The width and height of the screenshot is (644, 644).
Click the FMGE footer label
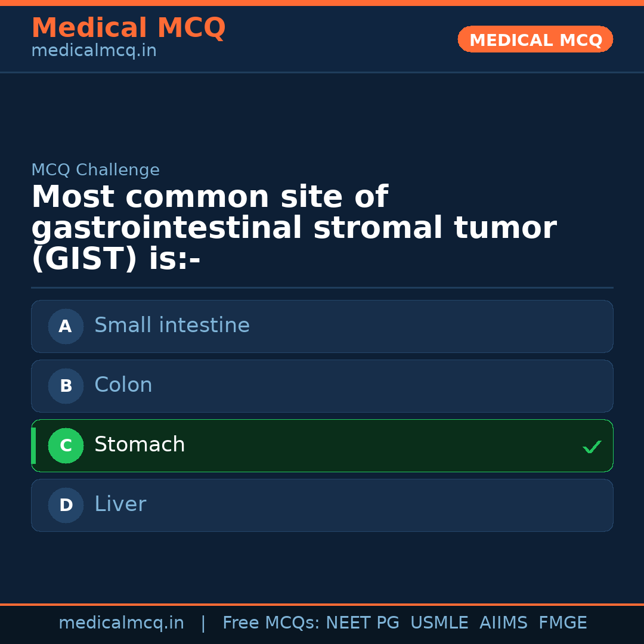point(562,623)
